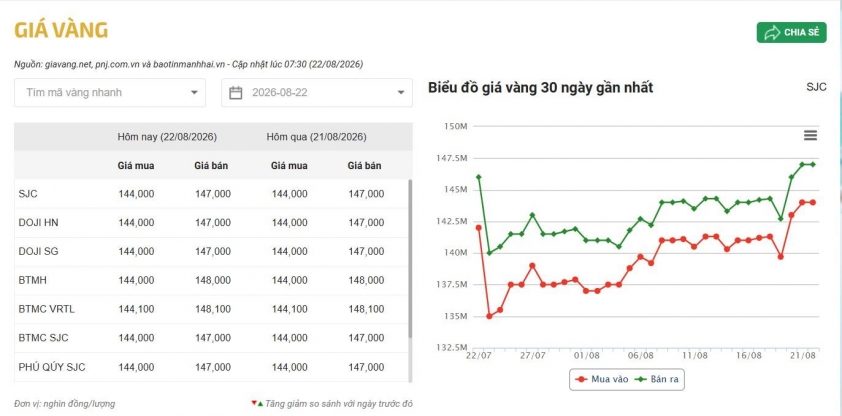Click today's BTMC VRTL selling price 148,100
The height and width of the screenshot is (416, 842).
tap(213, 310)
